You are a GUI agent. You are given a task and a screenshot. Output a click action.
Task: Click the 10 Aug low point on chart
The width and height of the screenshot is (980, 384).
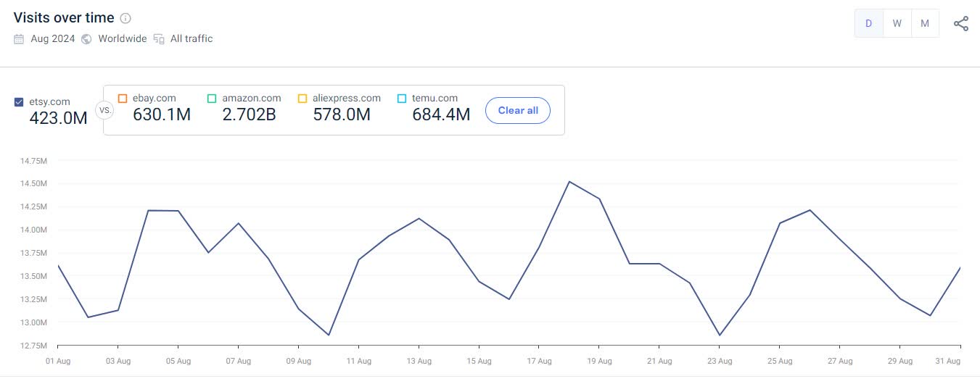click(329, 335)
